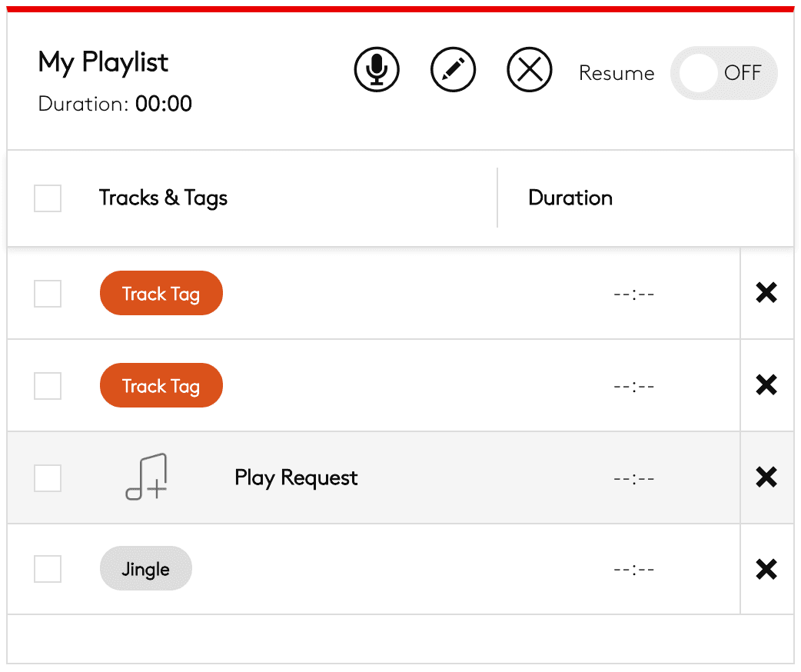Remove the Jingle row with X
Screen dimensions: 801x672
766,570
